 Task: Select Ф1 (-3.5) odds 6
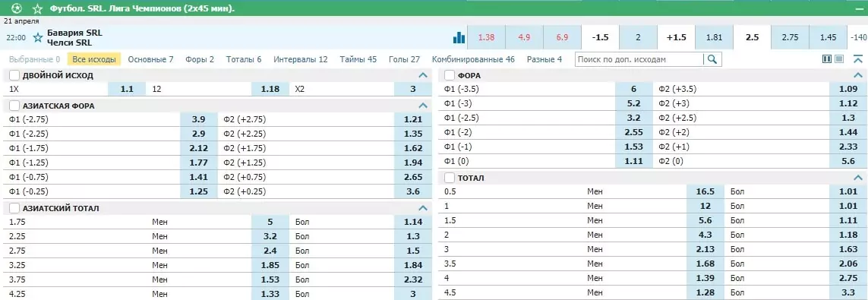(634, 89)
